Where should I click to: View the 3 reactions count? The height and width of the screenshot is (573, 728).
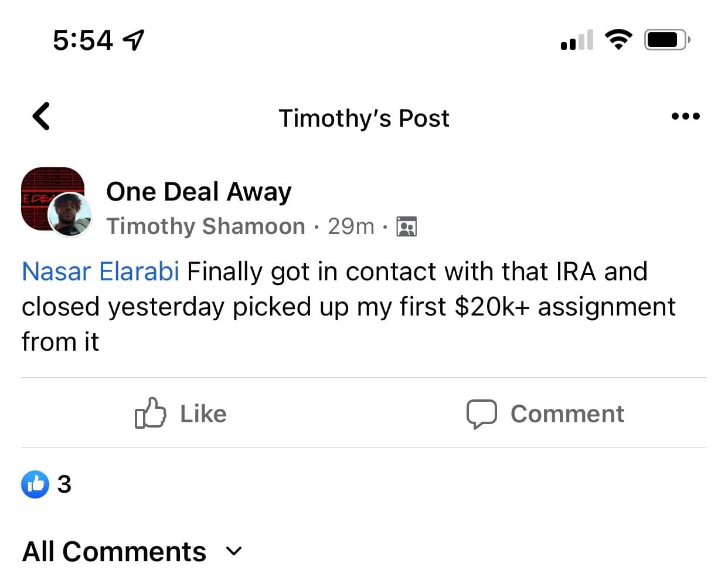(x=64, y=484)
